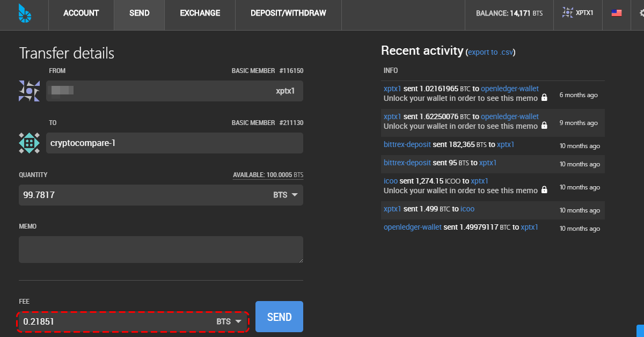
Task: Open xptx1 sender link in 1.62250076 BTC row
Action: tap(392, 116)
